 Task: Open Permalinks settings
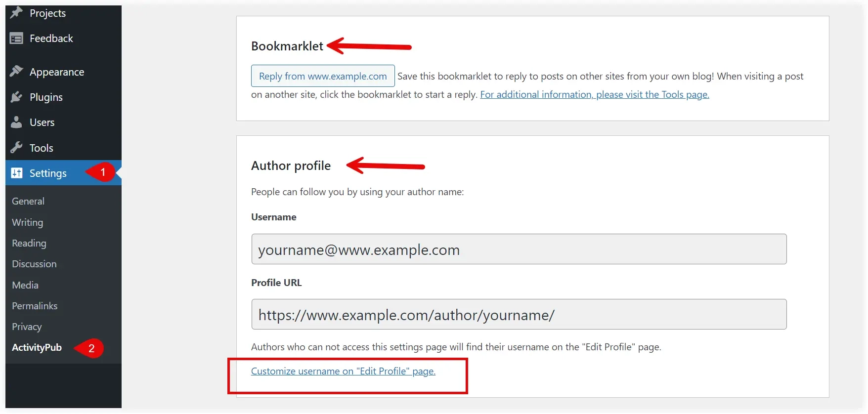pos(35,306)
